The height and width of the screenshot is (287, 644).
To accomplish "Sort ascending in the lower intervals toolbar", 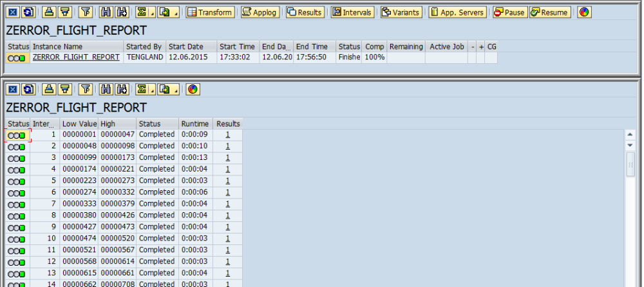I will (x=50, y=89).
